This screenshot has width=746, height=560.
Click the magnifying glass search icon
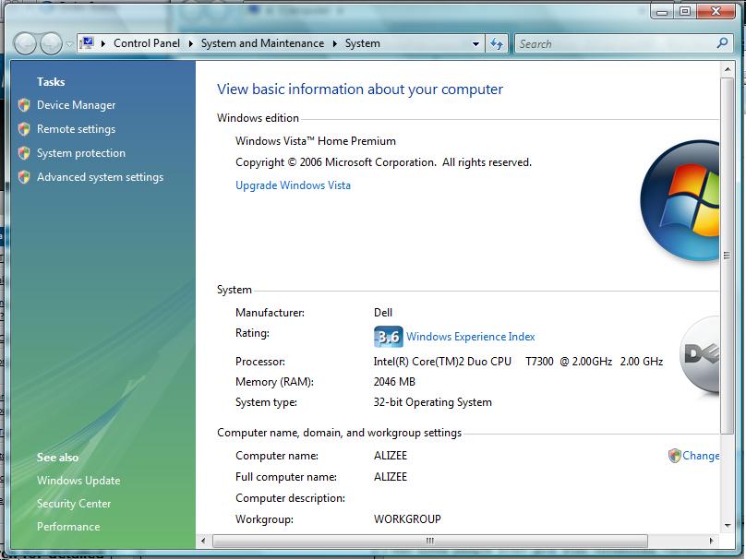pyautogui.click(x=722, y=43)
